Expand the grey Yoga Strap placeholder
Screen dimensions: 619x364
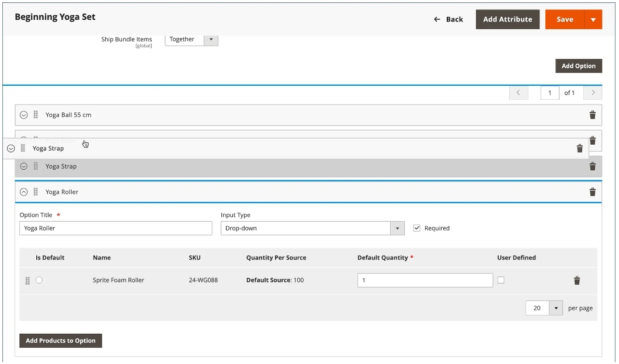pyautogui.click(x=24, y=166)
